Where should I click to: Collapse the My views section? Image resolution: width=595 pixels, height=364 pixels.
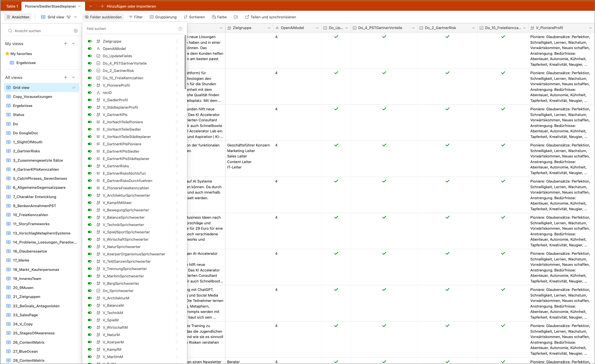[x=73, y=43]
